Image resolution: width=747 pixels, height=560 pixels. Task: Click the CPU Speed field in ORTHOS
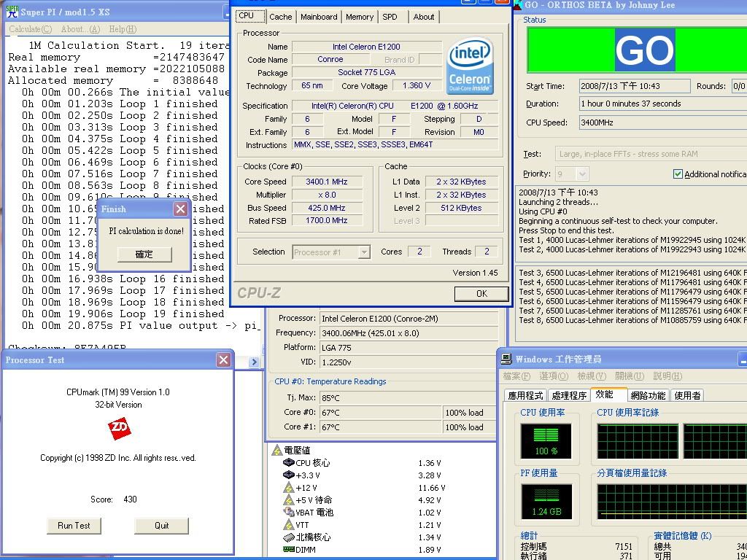click(x=663, y=122)
